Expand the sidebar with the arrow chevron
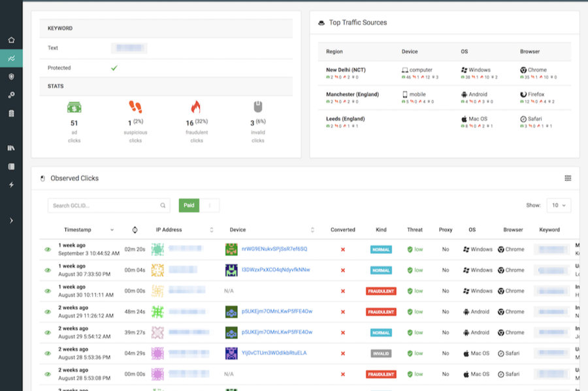Image resolution: width=588 pixels, height=391 pixels. tap(11, 221)
